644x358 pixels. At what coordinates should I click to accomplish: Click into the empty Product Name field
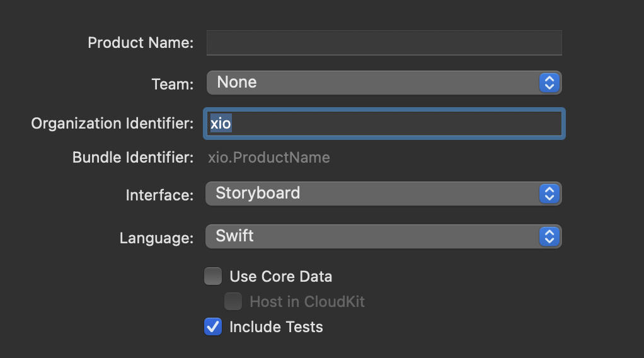pos(384,43)
